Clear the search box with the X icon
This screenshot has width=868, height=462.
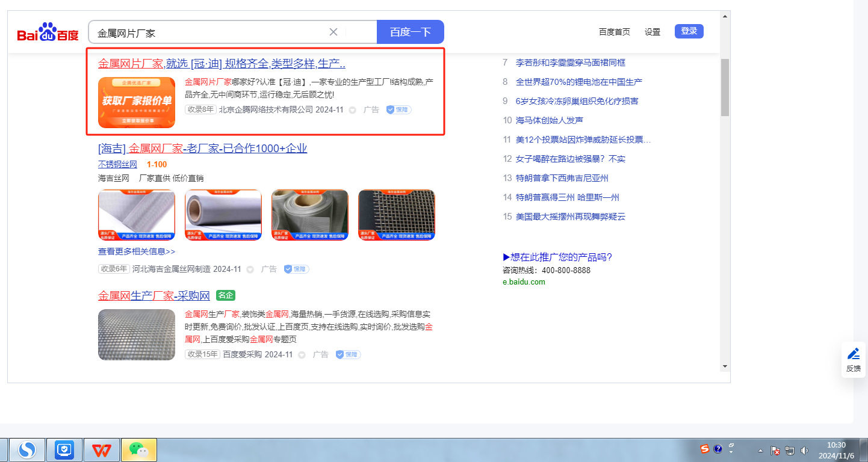[333, 32]
